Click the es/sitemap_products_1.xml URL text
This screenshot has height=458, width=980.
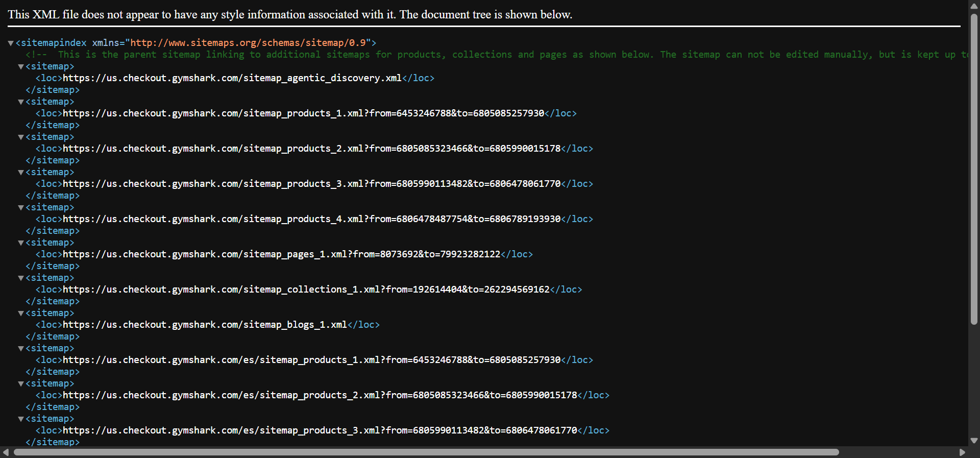[311, 360]
